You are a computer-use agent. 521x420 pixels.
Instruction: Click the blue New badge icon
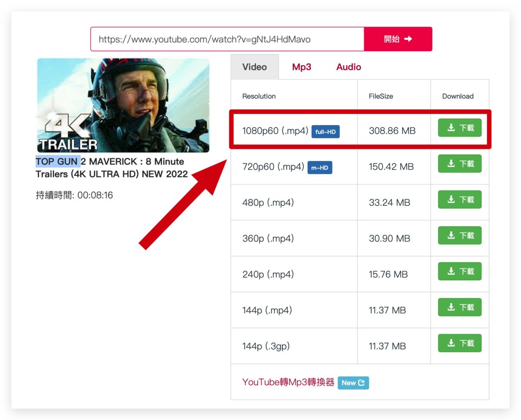point(353,383)
